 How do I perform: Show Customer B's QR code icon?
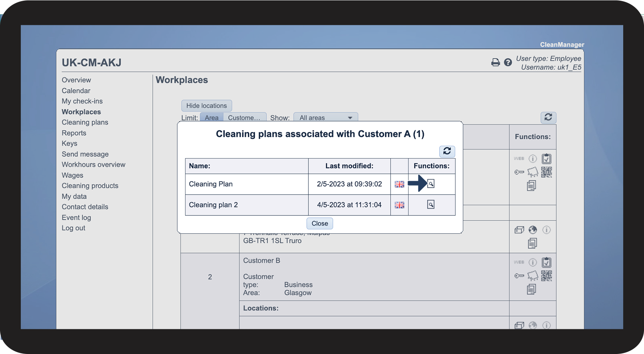click(546, 276)
